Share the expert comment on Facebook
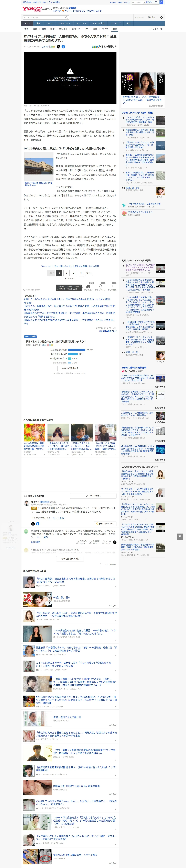186x868 pixels. 38,524
